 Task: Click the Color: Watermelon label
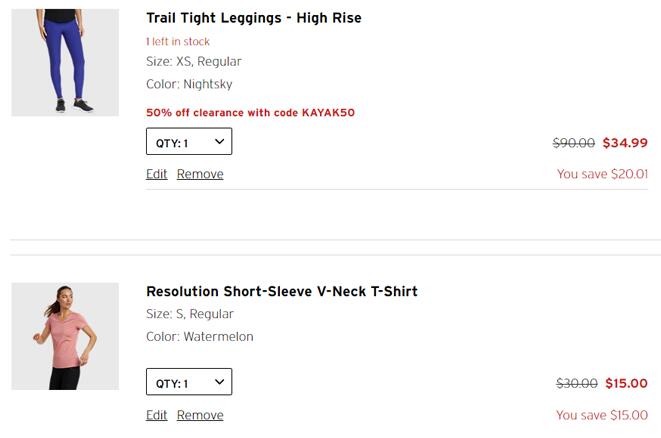199,336
